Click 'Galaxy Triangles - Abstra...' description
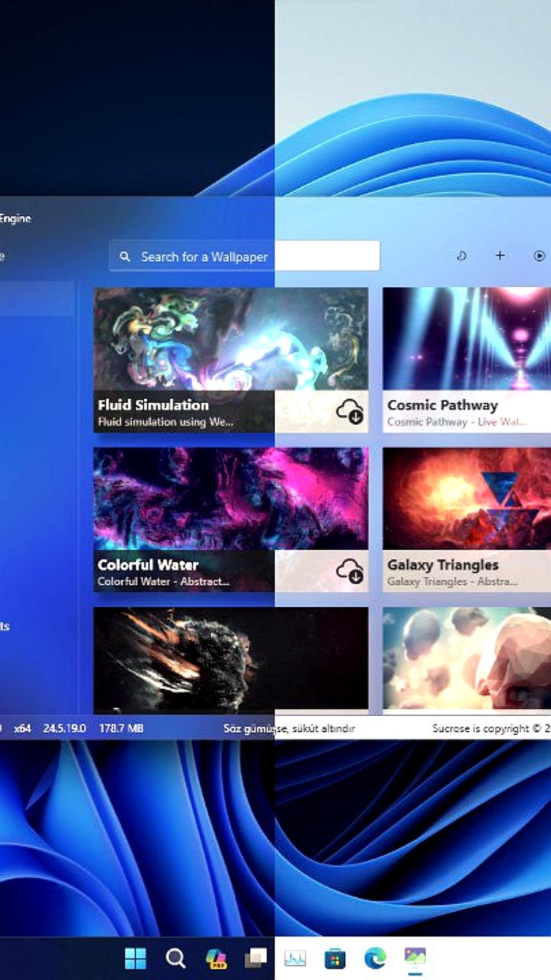The height and width of the screenshot is (980, 551). pyautogui.click(x=454, y=582)
